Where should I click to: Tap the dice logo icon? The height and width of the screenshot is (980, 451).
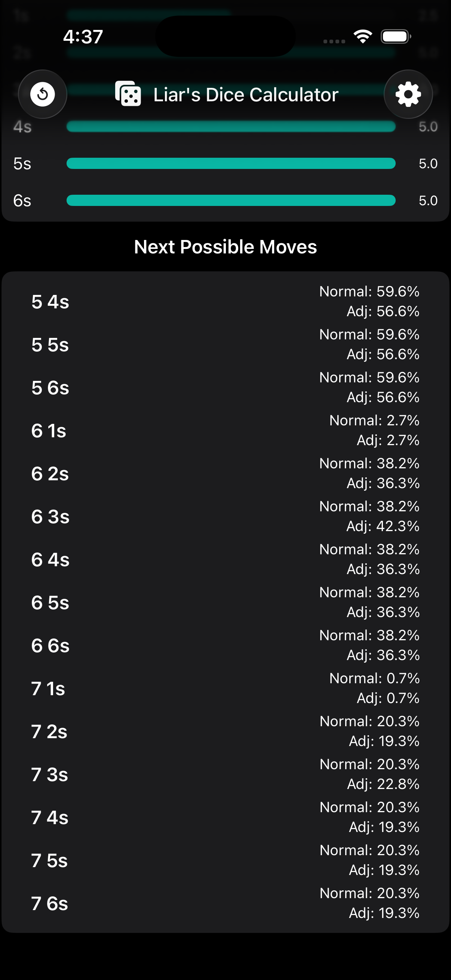tap(128, 93)
